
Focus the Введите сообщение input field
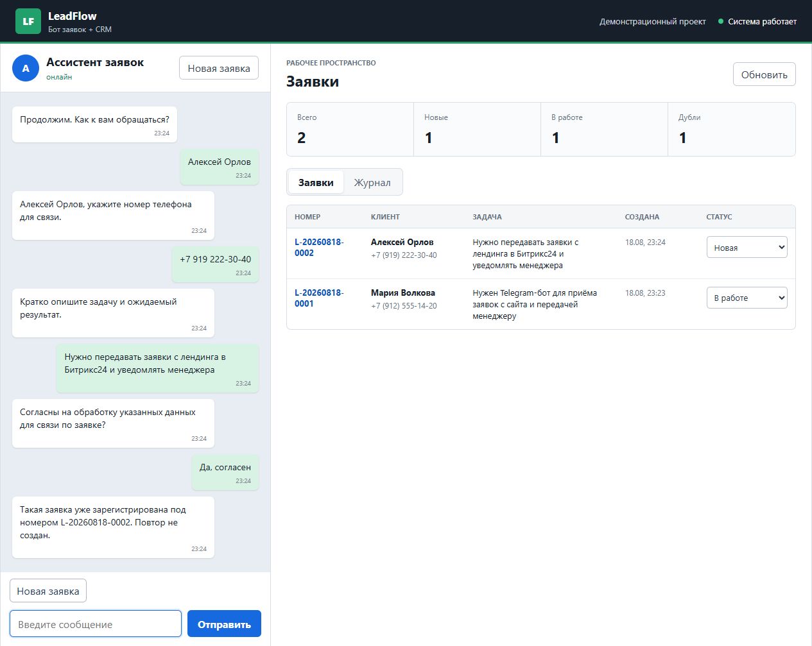click(x=96, y=624)
